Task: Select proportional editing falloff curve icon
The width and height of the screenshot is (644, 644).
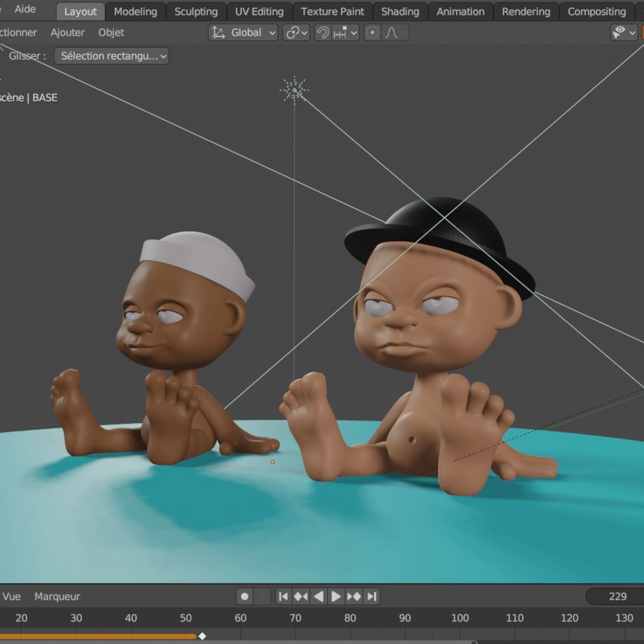Action: pos(395,32)
